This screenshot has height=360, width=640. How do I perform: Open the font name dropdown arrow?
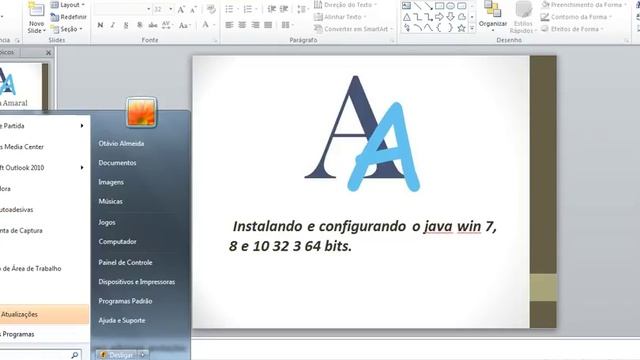coord(148,9)
